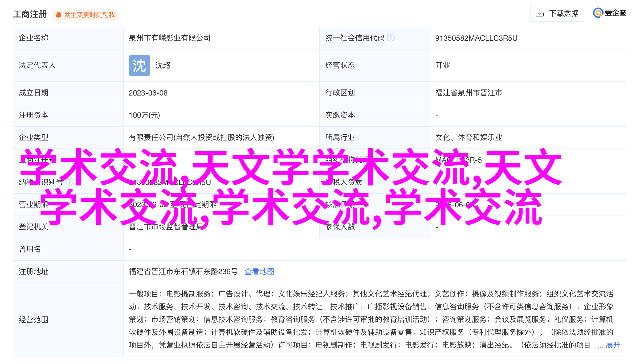Click credit code 91350582MACLLC3R5U
636x364 pixels.
[476, 38]
